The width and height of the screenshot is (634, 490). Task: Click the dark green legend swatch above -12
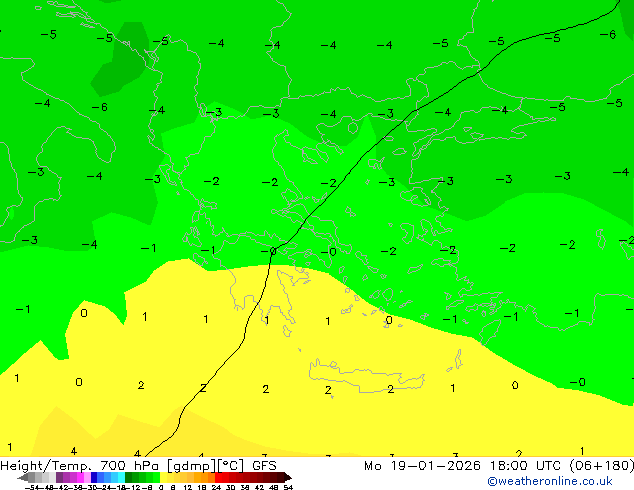(129, 477)
